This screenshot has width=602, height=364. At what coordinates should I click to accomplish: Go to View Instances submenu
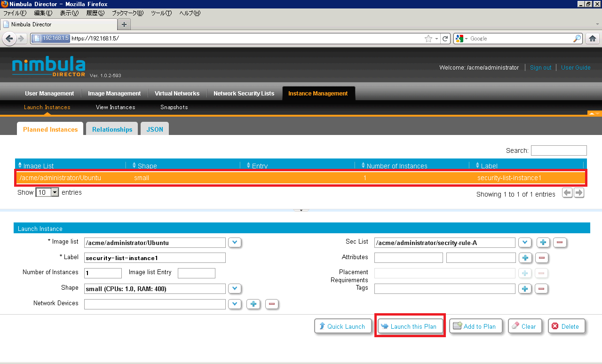click(115, 107)
